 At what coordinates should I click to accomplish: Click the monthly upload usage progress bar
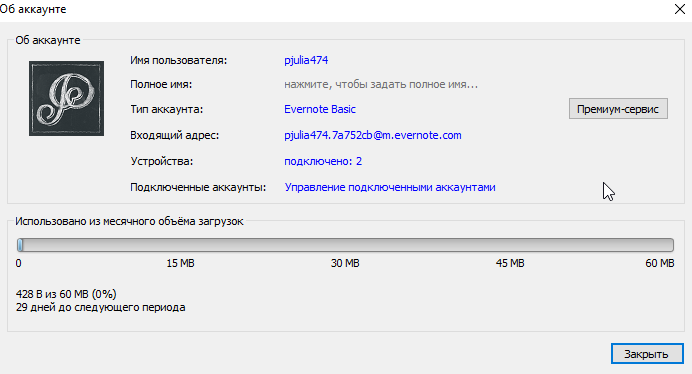pyautogui.click(x=345, y=245)
